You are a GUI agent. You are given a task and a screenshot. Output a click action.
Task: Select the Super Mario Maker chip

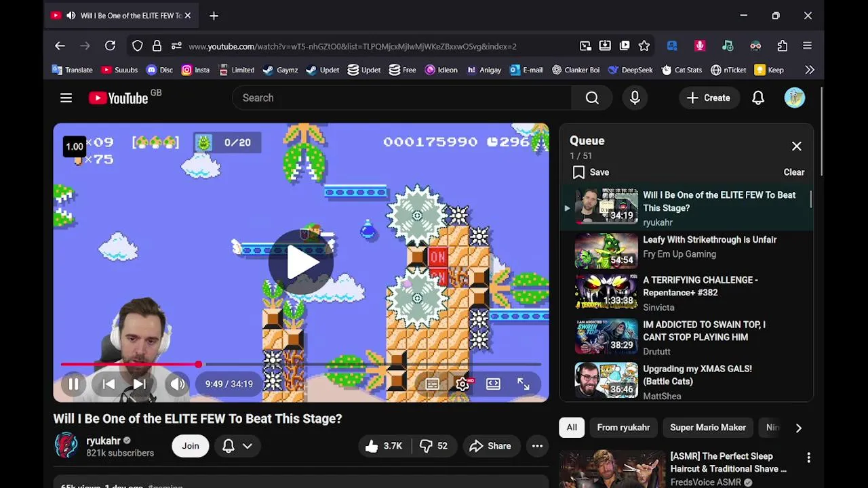coord(708,428)
